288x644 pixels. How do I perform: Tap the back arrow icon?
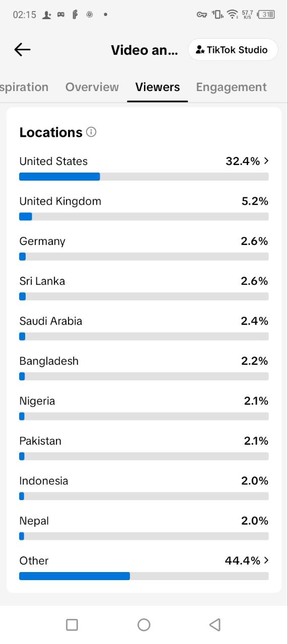coord(22,49)
